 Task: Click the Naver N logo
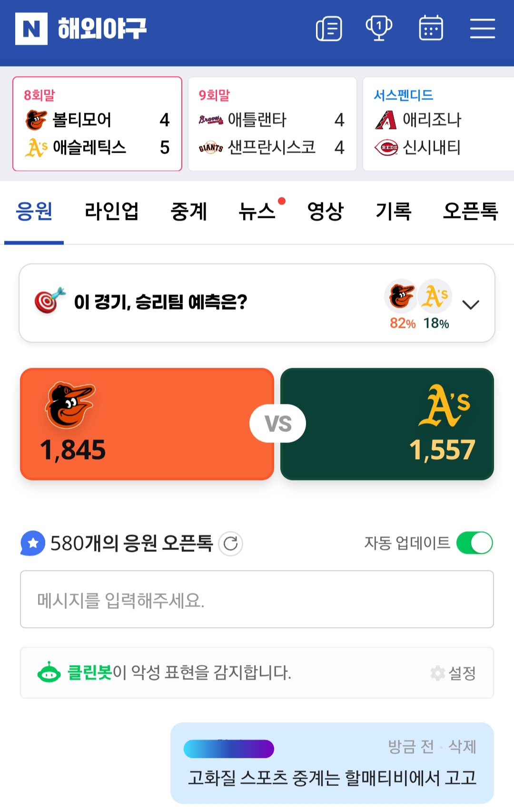click(31, 29)
